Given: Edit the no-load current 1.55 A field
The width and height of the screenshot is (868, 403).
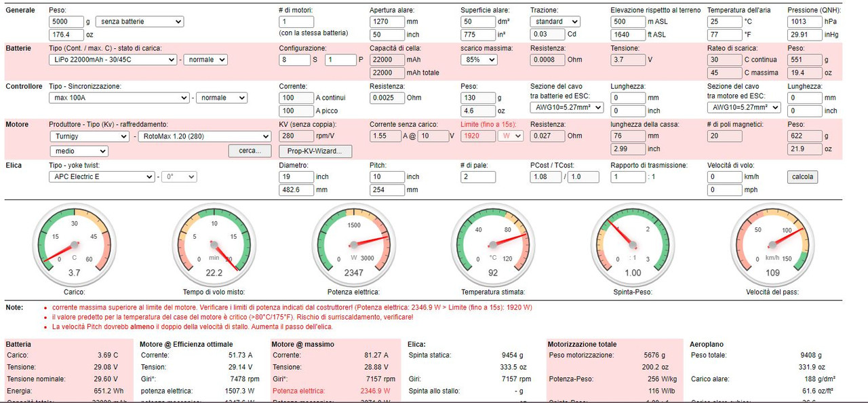Looking at the screenshot, I should (x=387, y=136).
